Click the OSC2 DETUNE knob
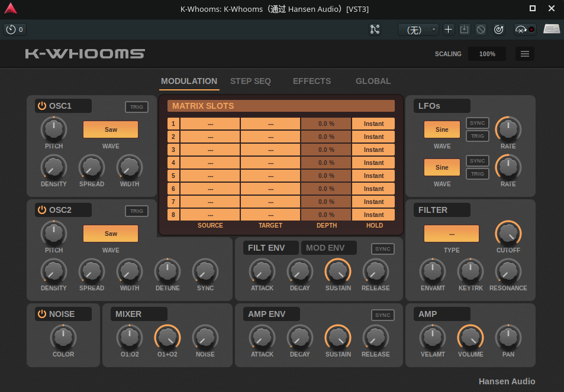This screenshot has height=392, width=564. [167, 271]
